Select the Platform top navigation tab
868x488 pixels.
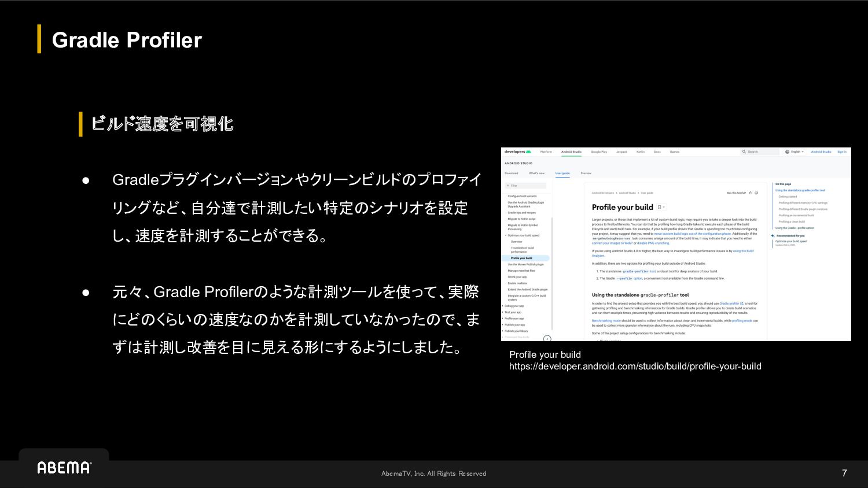click(x=546, y=151)
